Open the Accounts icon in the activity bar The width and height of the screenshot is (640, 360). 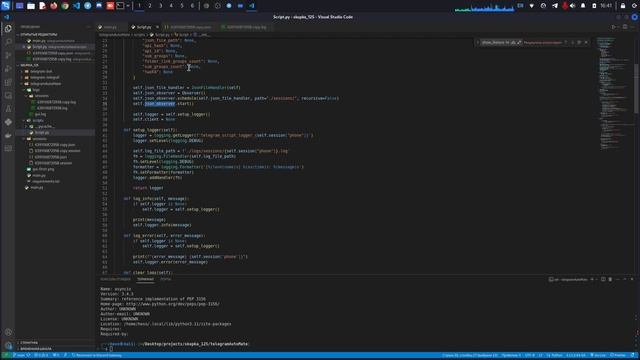click(8, 332)
